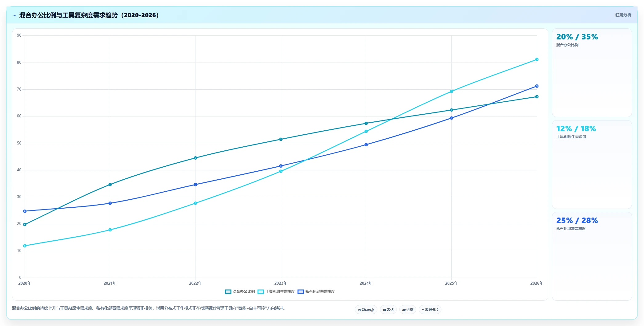Open the Chart.js chip
The height and width of the screenshot is (326, 644).
click(x=366, y=310)
